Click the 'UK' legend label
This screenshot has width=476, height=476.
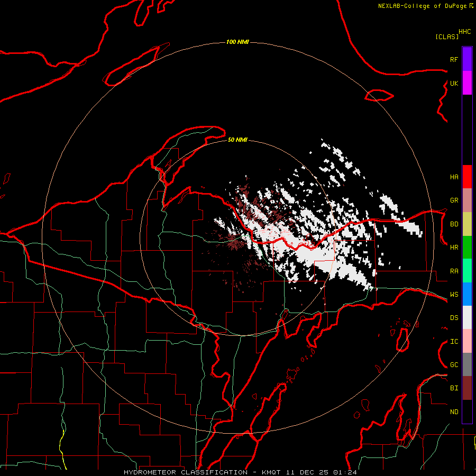[x=454, y=83]
